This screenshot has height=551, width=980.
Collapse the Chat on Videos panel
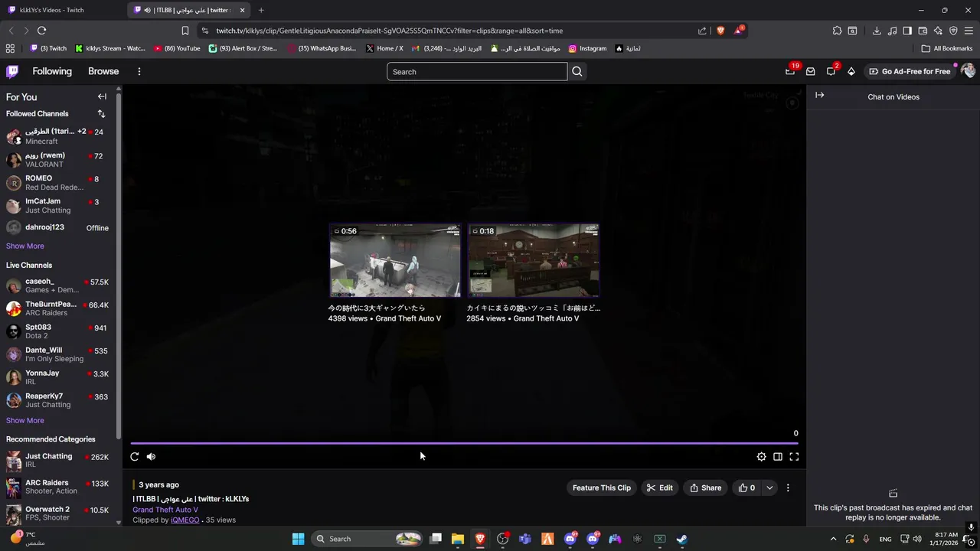click(819, 96)
